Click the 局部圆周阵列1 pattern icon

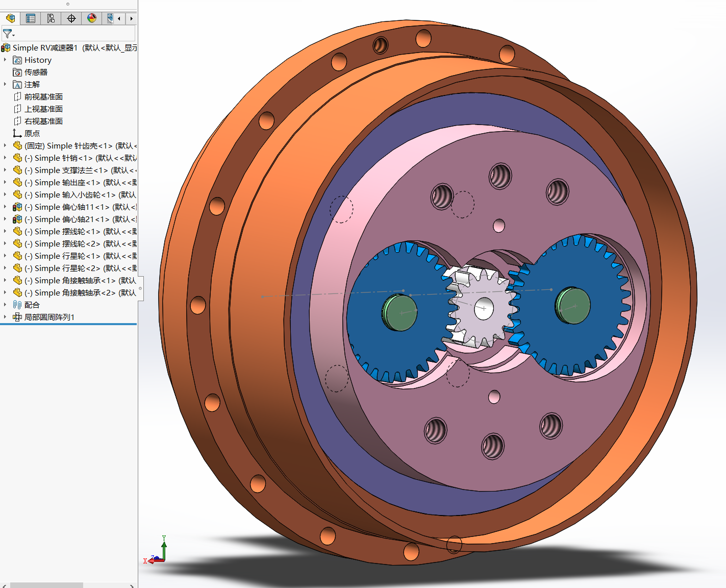17,317
